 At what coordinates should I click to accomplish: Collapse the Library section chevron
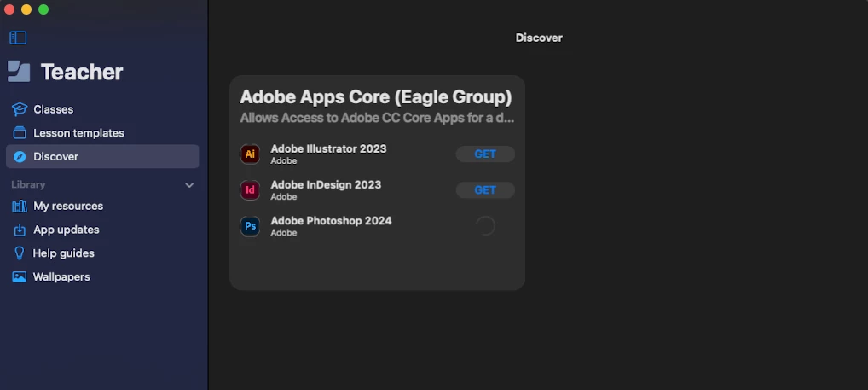189,185
